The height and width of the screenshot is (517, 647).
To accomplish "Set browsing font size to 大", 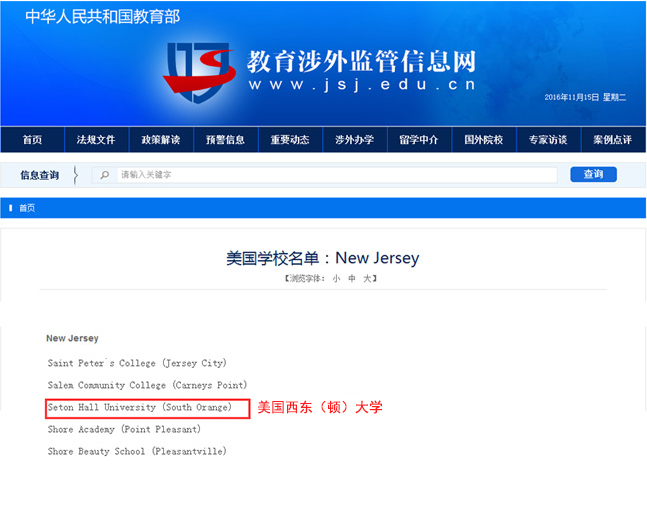I will tap(367, 278).
